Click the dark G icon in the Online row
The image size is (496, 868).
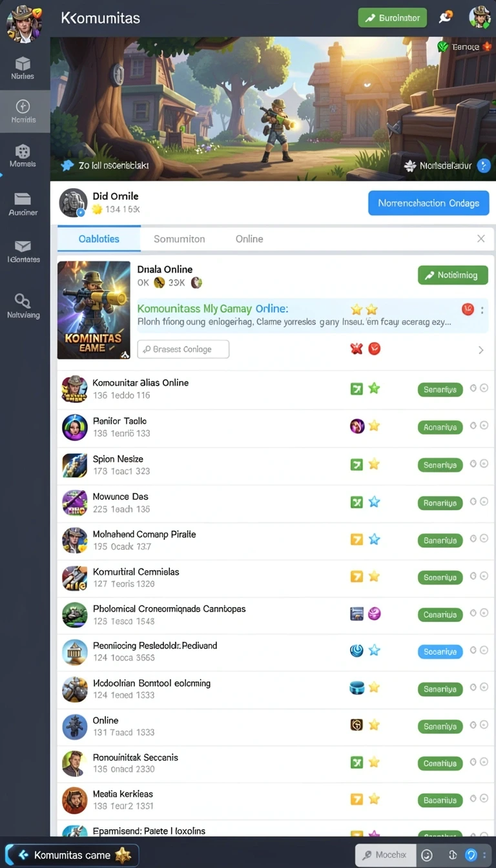tap(356, 725)
